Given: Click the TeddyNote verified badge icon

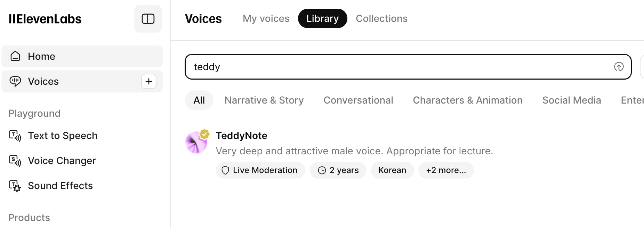Looking at the screenshot, I should pos(204,134).
